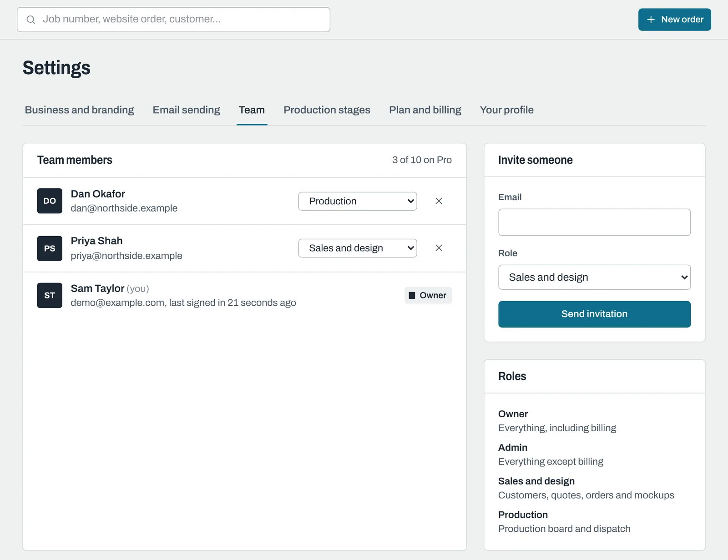
Task: Switch to Business and branding tab
Action: (x=79, y=110)
